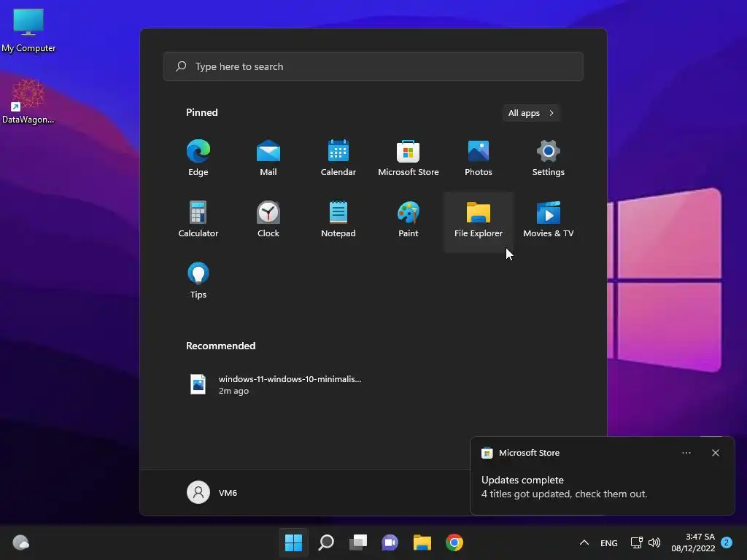Image resolution: width=747 pixels, height=560 pixels.
Task: Open Teams Chat on taskbar
Action: [x=390, y=542]
